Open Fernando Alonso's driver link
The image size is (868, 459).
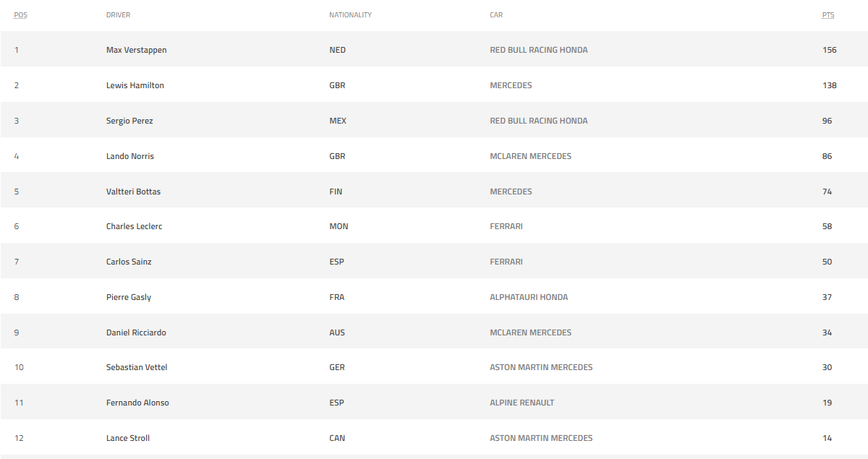tap(137, 403)
